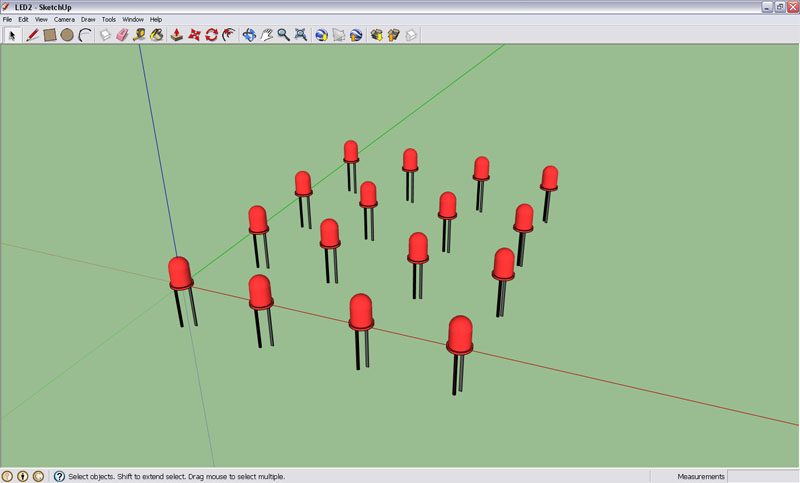Viewport: 800px width, 483px height.
Task: Open the Draw menu
Action: click(88, 19)
